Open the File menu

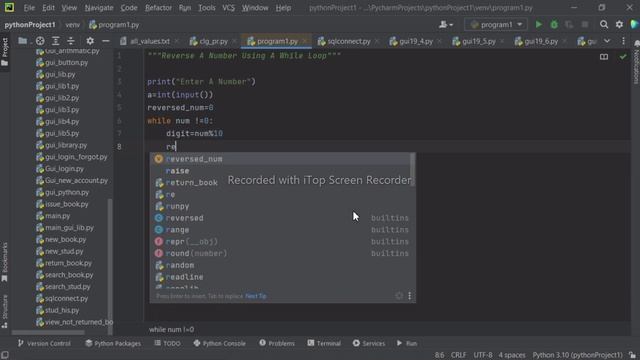pyautogui.click(x=29, y=8)
